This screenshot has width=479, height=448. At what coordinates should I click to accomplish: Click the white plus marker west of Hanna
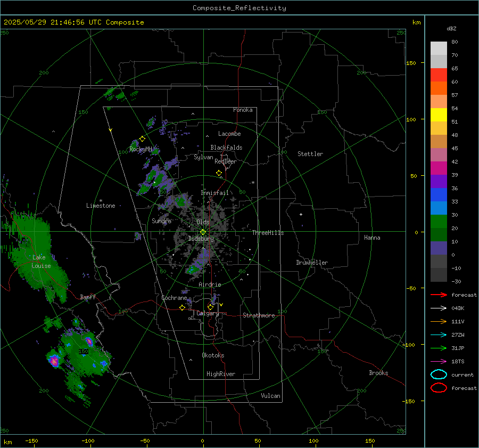(301, 214)
